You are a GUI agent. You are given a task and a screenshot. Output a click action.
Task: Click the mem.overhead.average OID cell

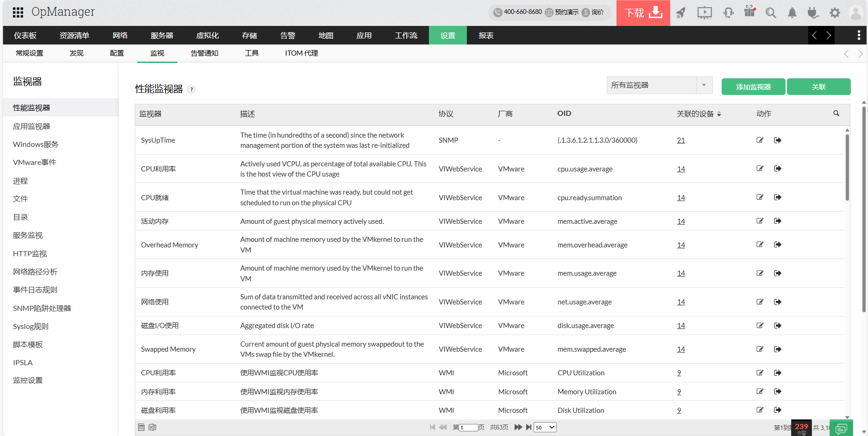[592, 245]
